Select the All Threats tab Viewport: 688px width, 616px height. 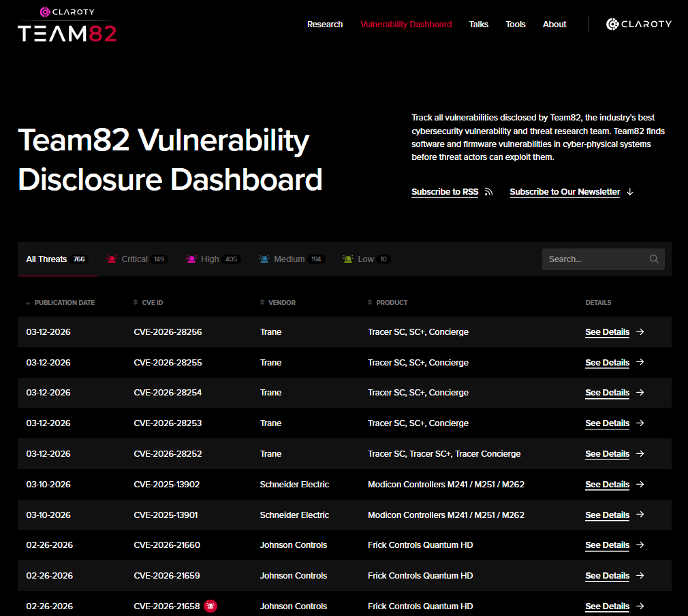pyautogui.click(x=57, y=259)
